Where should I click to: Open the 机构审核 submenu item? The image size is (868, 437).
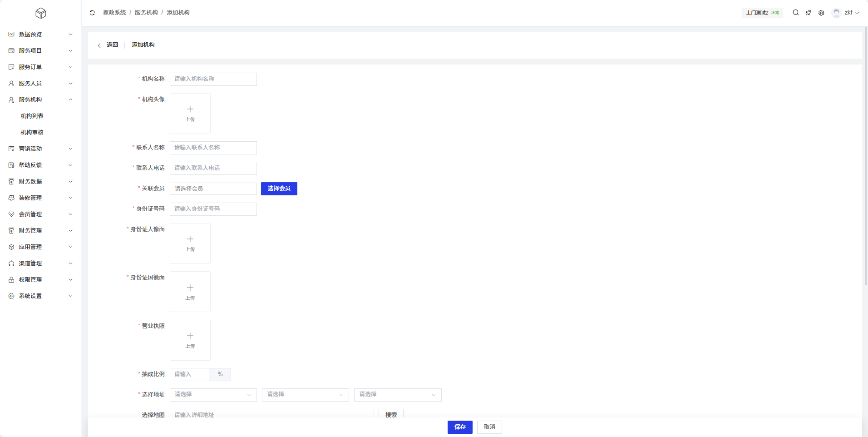click(x=32, y=133)
